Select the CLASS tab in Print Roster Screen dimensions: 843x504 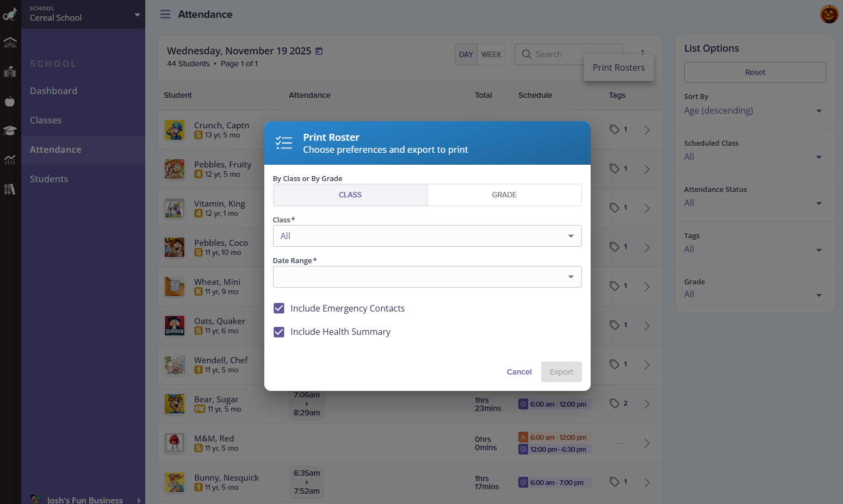coord(350,195)
